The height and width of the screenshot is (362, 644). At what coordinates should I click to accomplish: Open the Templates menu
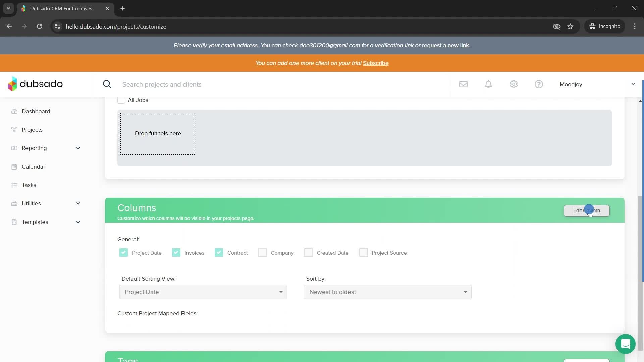35,222
